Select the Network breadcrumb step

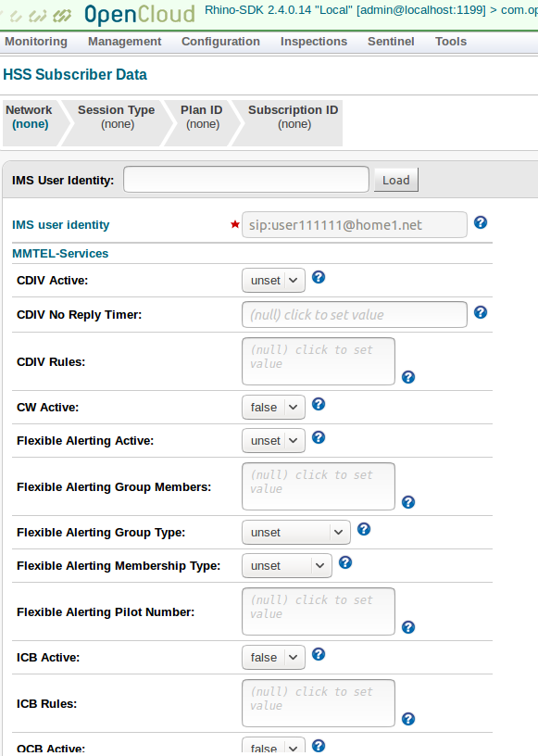pyautogui.click(x=29, y=116)
